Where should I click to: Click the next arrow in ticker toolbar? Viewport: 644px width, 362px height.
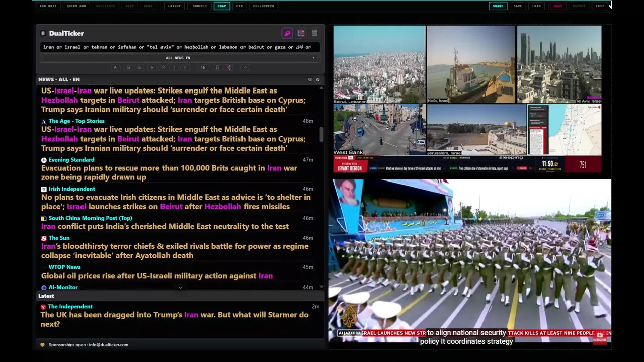click(x=185, y=67)
